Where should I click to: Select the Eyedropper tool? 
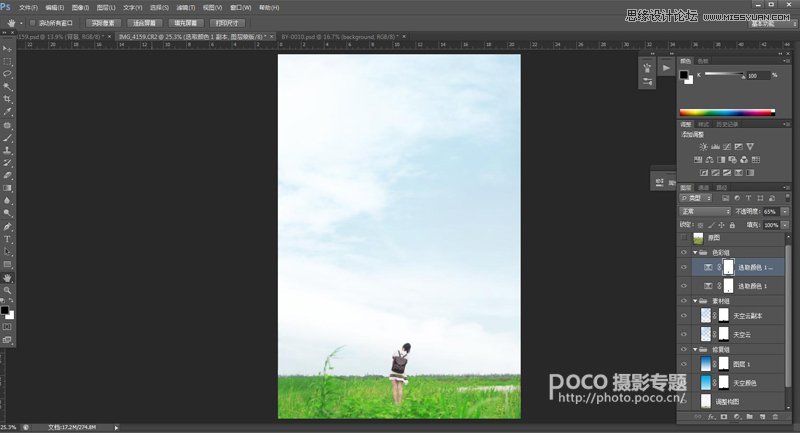tap(7, 112)
